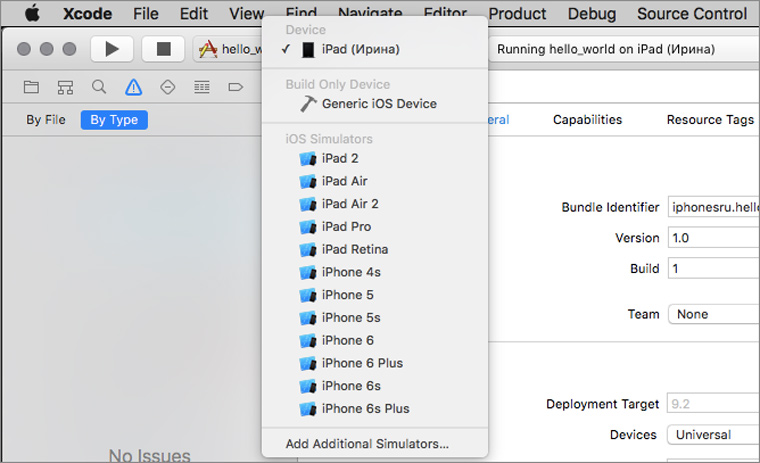
Task: Open the Debug navigator icon
Action: 202,87
